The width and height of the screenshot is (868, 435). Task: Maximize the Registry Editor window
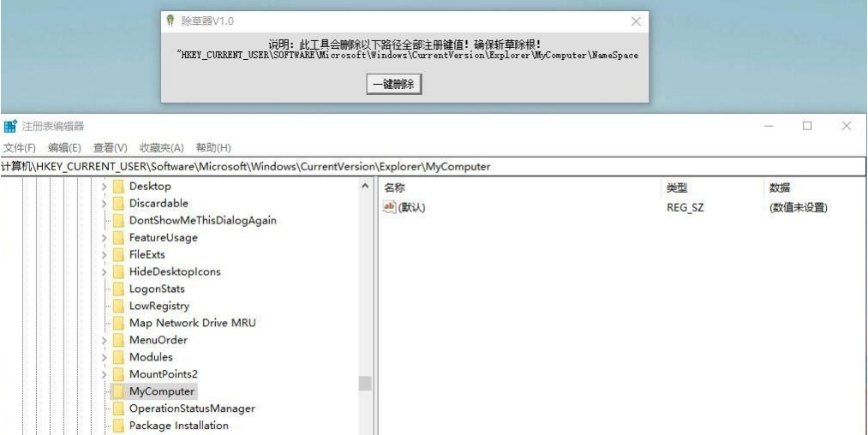(807, 126)
